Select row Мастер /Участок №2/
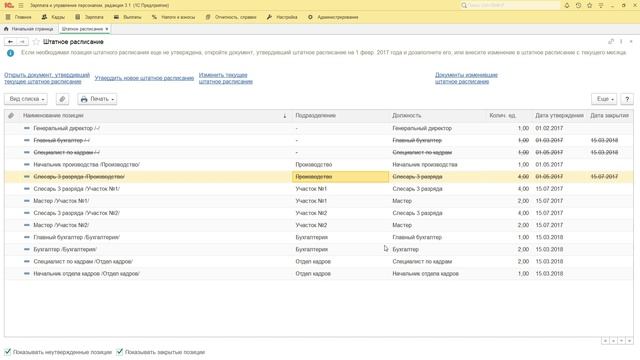 pos(319,225)
